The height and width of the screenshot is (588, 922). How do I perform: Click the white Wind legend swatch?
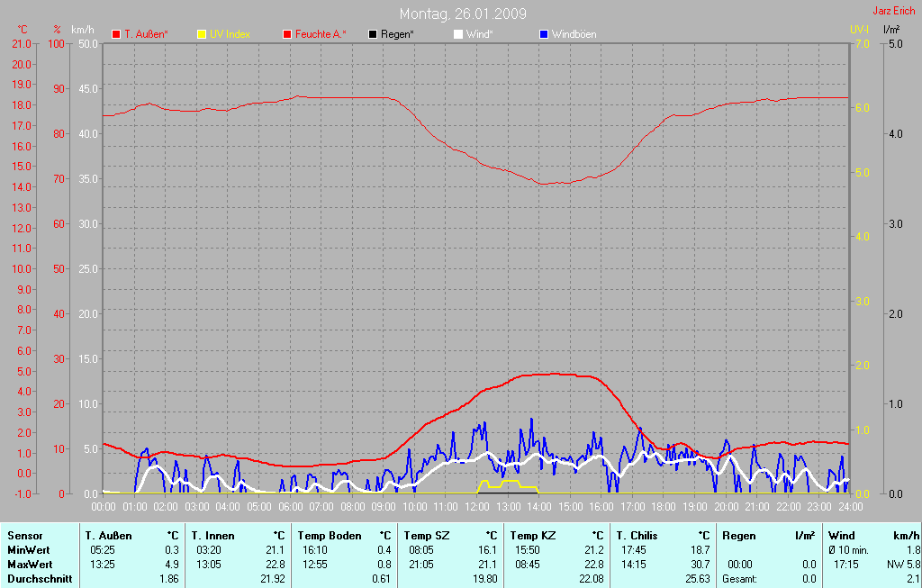pyautogui.click(x=458, y=34)
